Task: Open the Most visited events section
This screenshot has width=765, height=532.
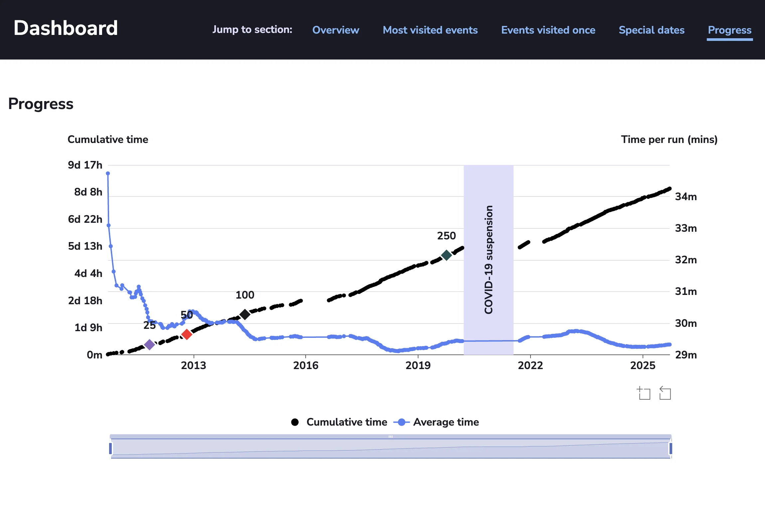Action: (x=430, y=30)
